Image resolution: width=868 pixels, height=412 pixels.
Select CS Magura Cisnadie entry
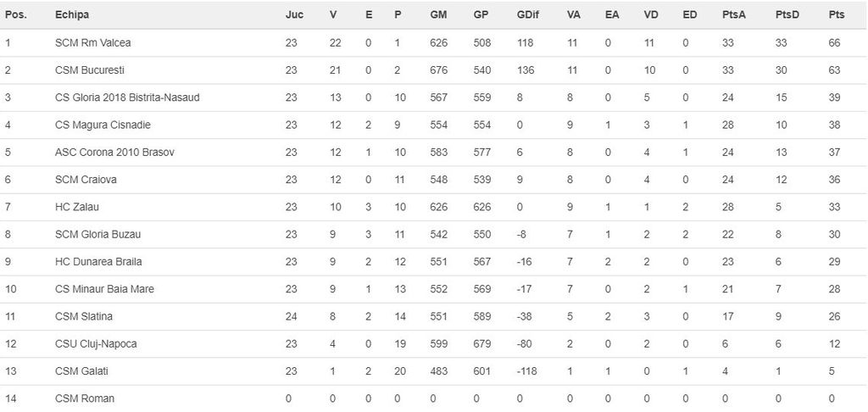pos(103,125)
